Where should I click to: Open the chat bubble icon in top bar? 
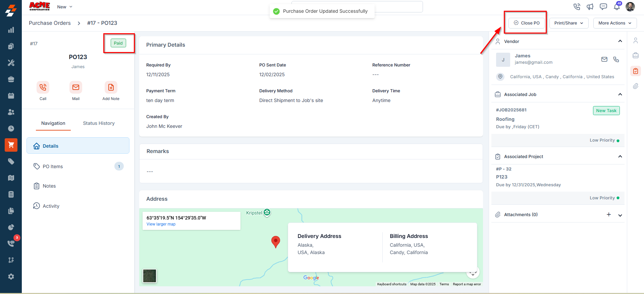pyautogui.click(x=603, y=7)
